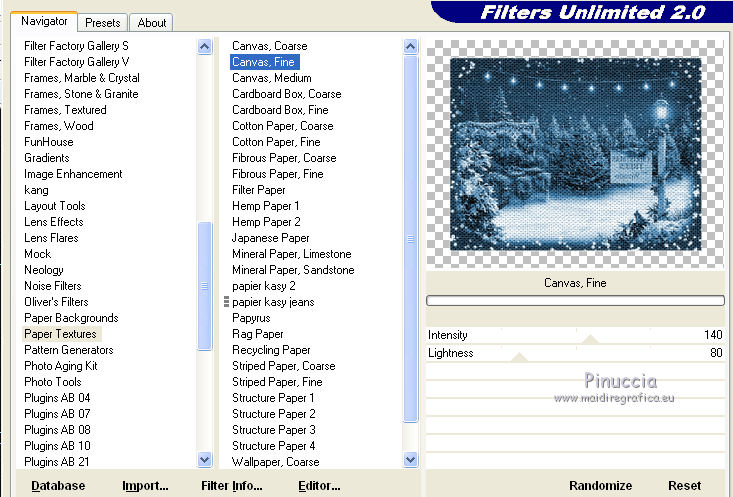
Task: Click Randomize button
Action: 600,486
